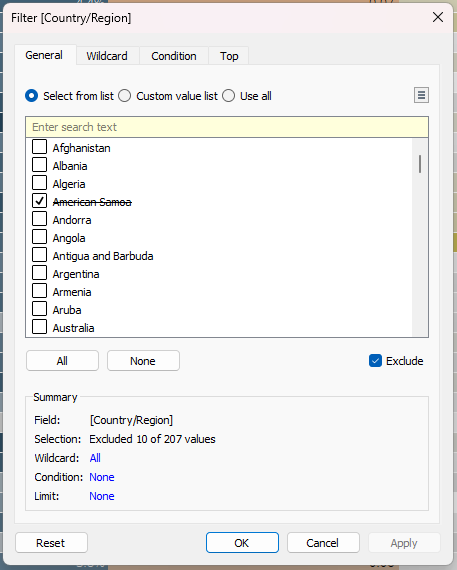Check the Afghanistan checkbox
The image size is (457, 570).
coord(39,147)
